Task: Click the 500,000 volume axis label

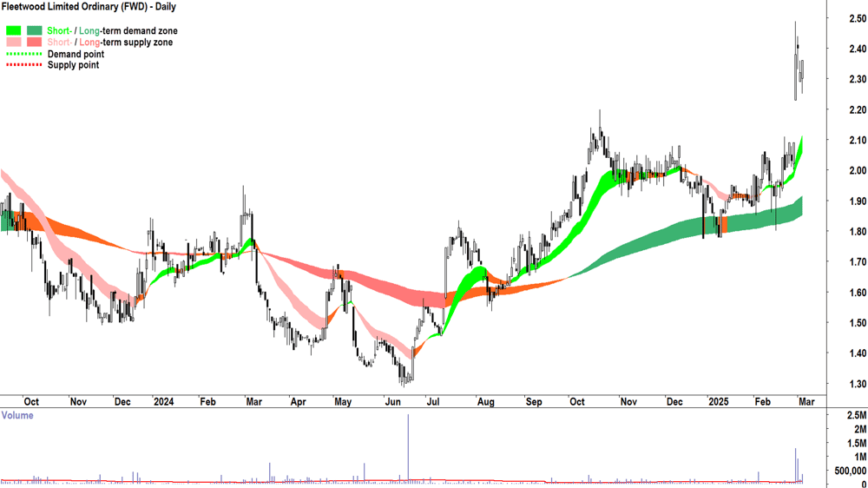Action: 851,471
